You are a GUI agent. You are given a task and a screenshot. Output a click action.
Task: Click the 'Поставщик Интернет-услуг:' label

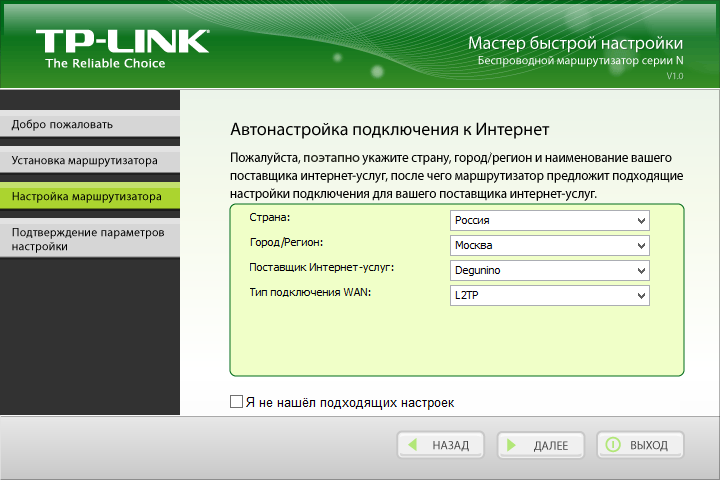point(321,267)
